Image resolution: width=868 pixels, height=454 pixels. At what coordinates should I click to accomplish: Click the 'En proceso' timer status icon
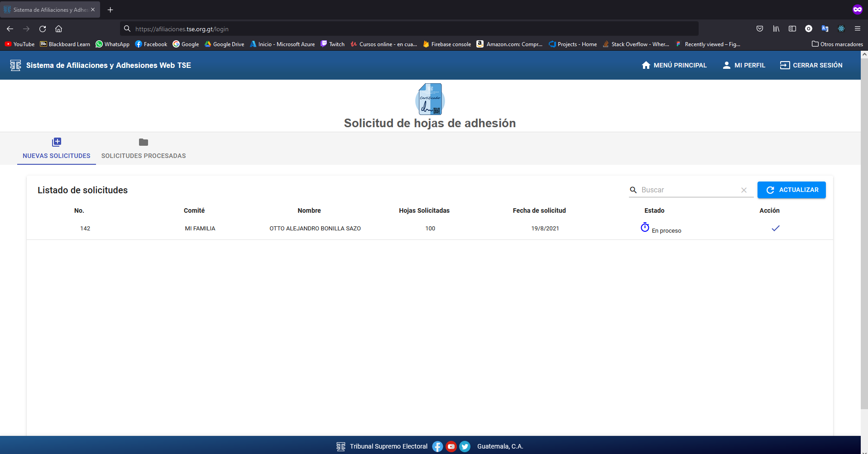pos(645,227)
